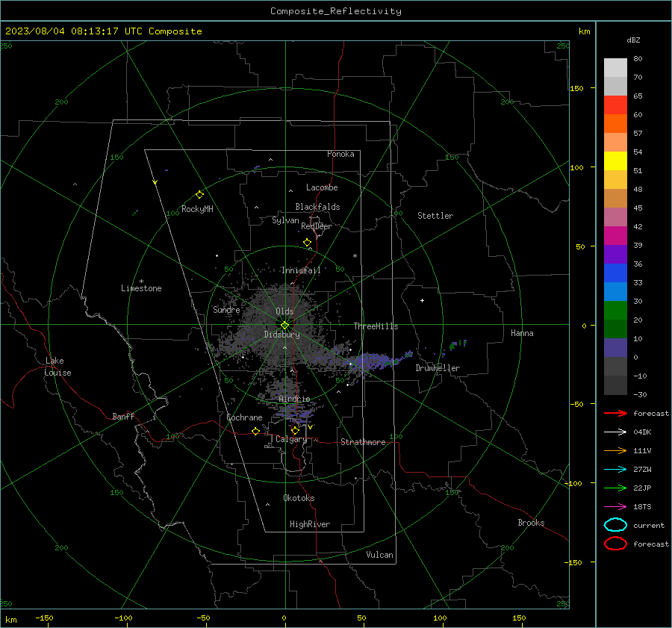The image size is (672, 628).
Task: Click the Brooks town label
Action: pos(531,523)
